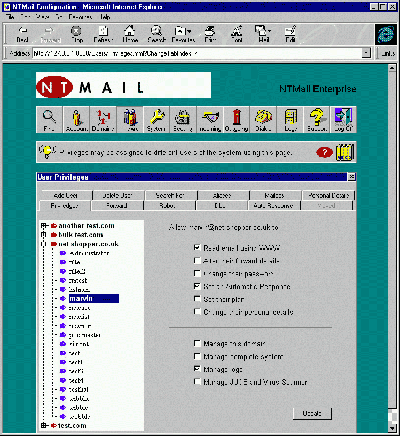Open the Favorites menu in menu bar

80,17
